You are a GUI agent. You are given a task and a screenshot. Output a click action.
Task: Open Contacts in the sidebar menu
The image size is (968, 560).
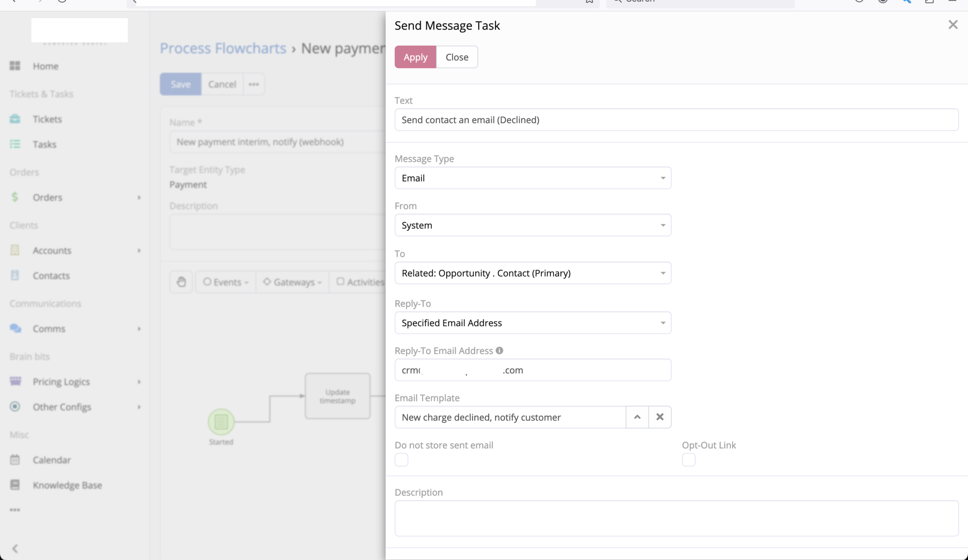(x=51, y=275)
